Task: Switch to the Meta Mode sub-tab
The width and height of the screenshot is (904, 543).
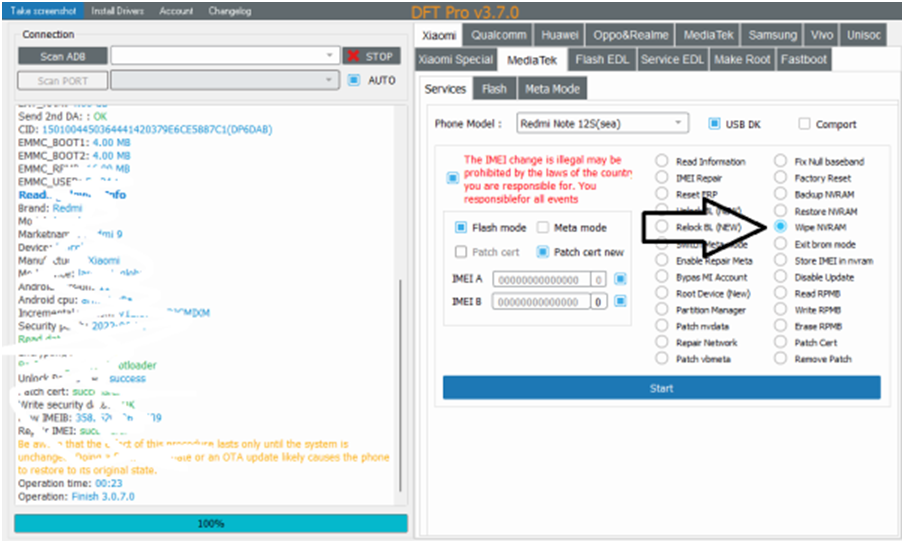Action: click(552, 89)
